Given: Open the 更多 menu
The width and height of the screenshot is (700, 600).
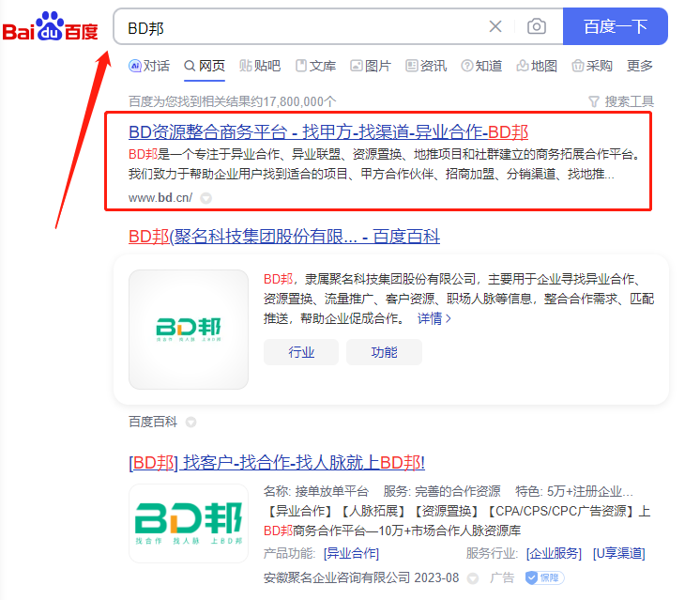Looking at the screenshot, I should pos(639,66).
